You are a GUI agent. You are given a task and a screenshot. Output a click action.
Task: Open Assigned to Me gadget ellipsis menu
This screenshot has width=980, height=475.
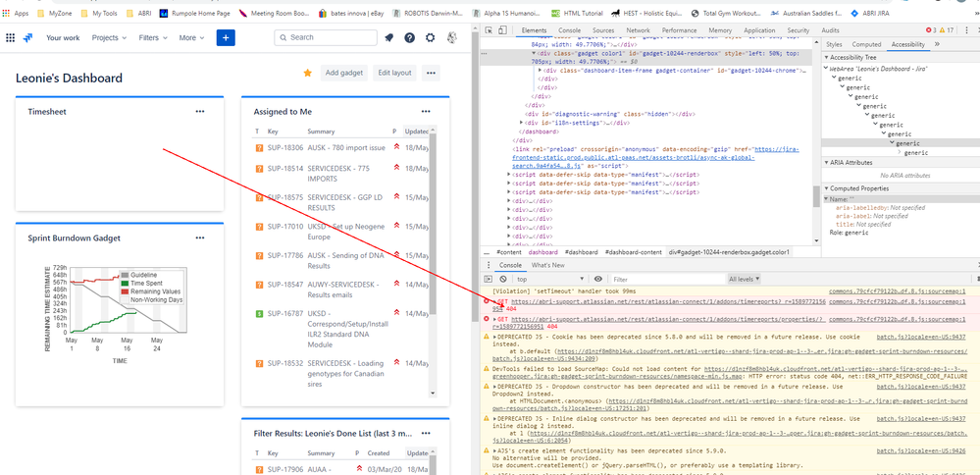tap(426, 111)
